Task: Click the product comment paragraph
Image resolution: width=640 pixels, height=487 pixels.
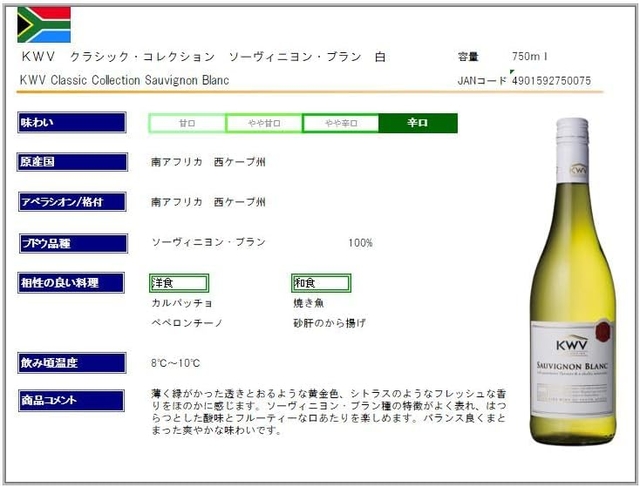Action: pyautogui.click(x=329, y=412)
